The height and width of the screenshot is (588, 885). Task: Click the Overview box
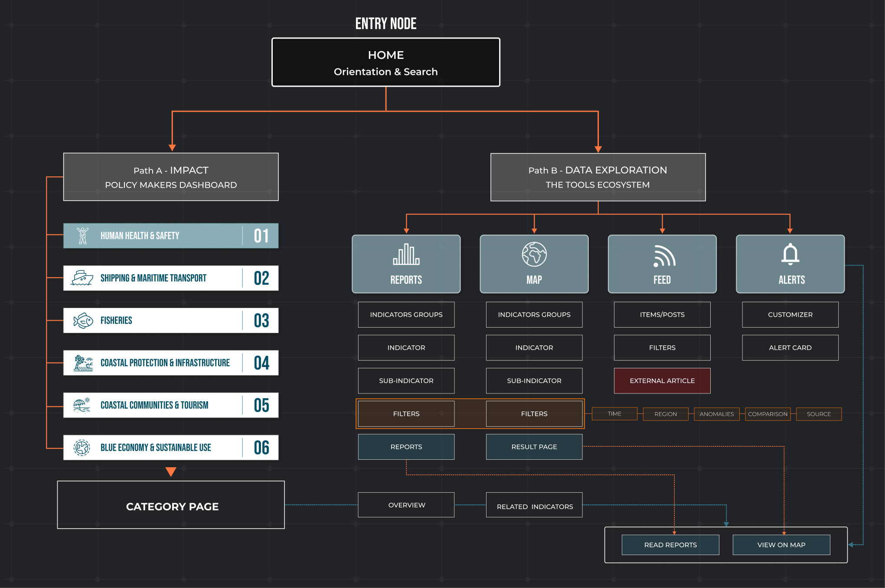(x=406, y=505)
